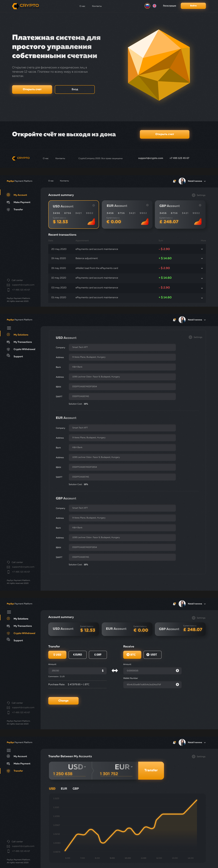Click the bitcoin icon in the Wallet Number field
This screenshot has width=218, height=868.
(178, 684)
